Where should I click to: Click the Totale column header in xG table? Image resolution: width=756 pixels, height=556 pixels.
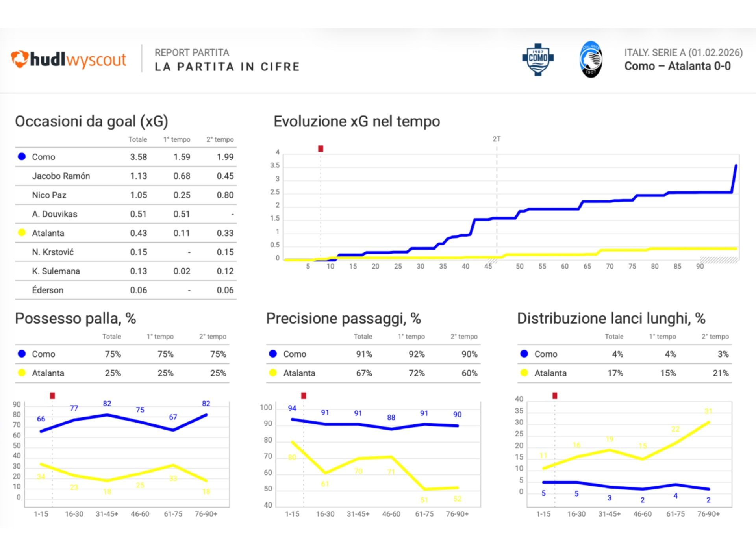point(137,139)
